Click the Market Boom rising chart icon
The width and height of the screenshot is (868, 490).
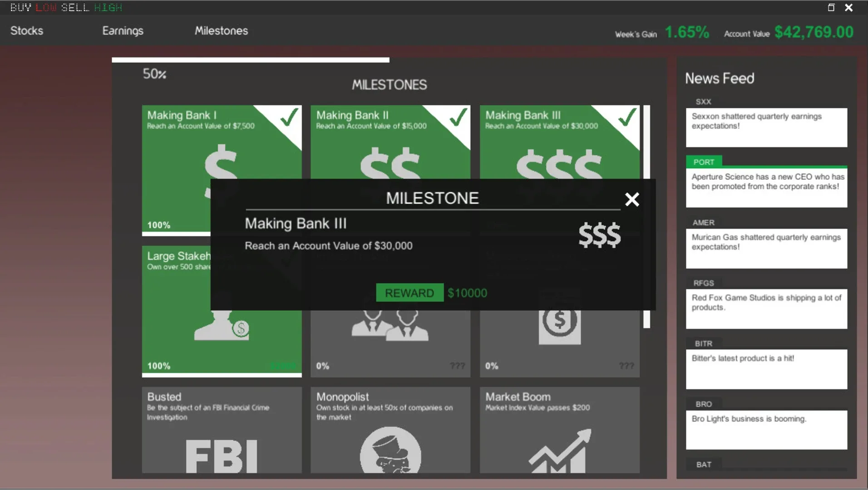click(x=560, y=451)
